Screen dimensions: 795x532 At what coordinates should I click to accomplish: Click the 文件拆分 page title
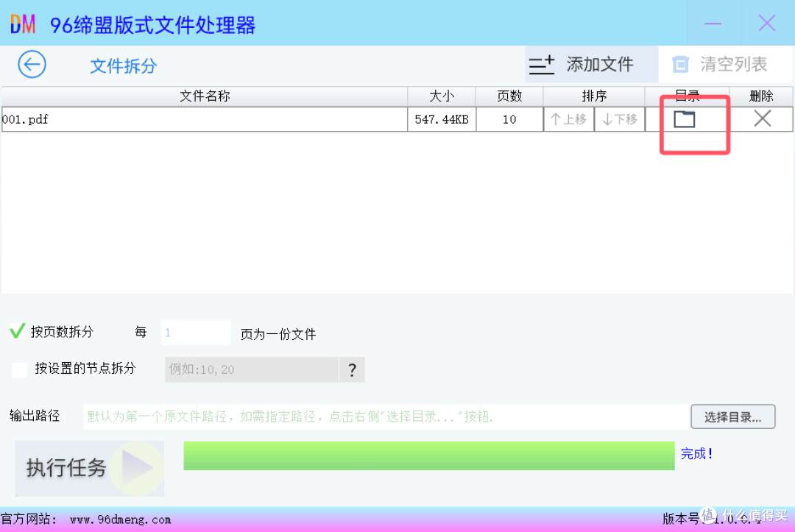tap(123, 66)
